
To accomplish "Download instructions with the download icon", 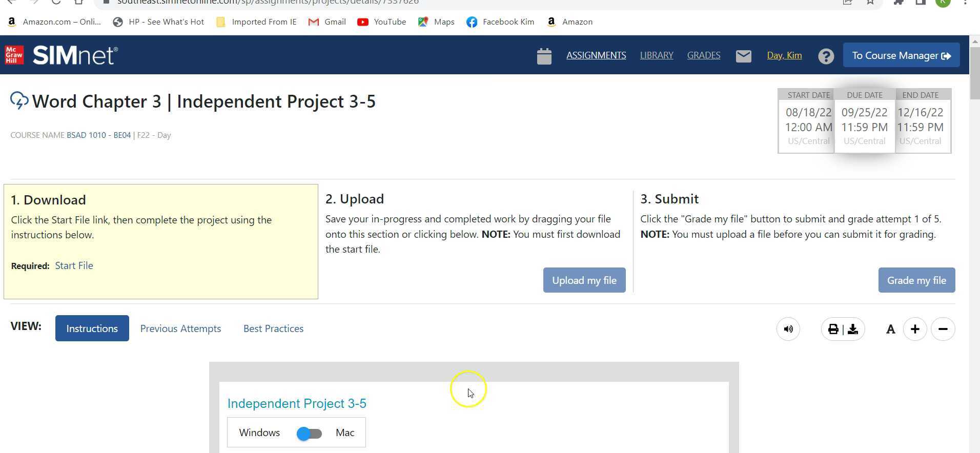I will (x=853, y=329).
